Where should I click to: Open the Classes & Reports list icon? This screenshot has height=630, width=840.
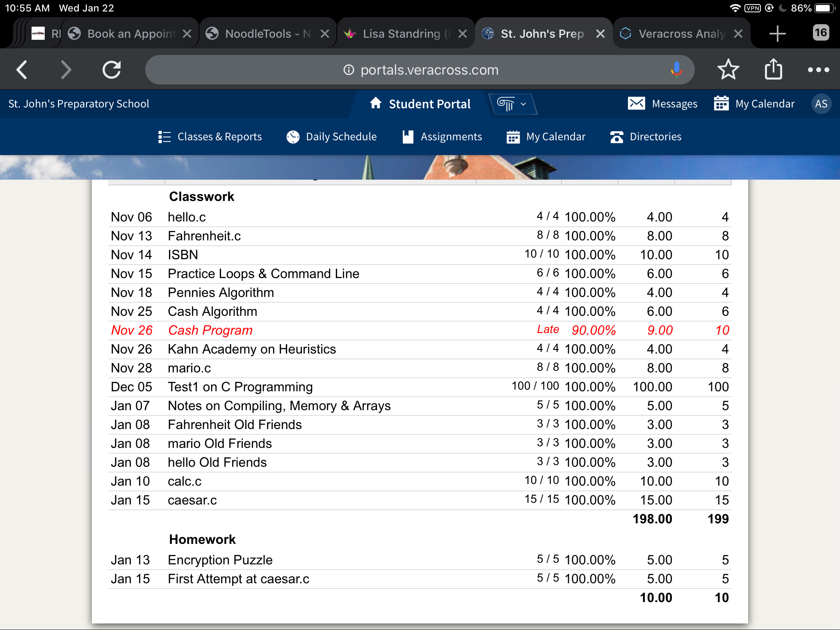[x=164, y=137]
